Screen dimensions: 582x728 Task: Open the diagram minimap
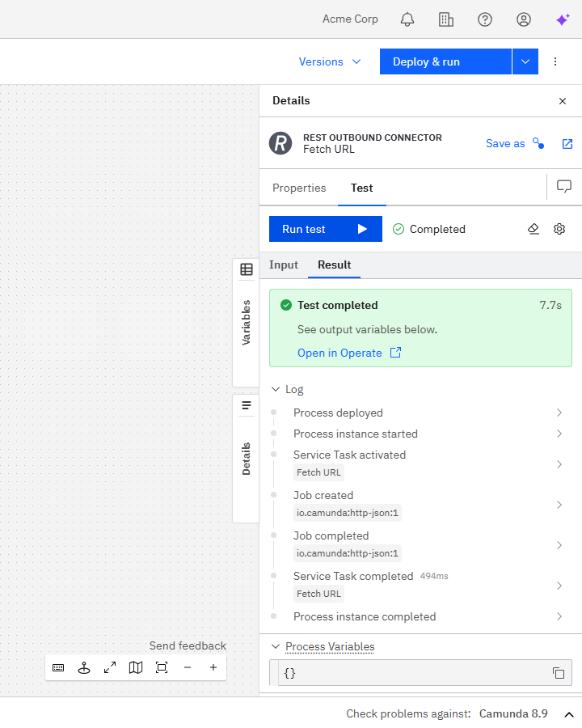tap(135, 667)
